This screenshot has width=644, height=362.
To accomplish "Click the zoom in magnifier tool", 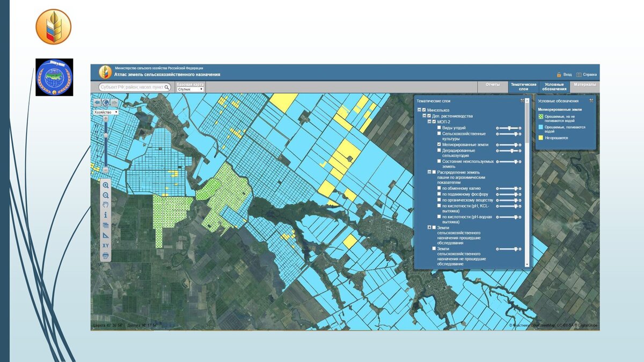I will click(x=106, y=185).
